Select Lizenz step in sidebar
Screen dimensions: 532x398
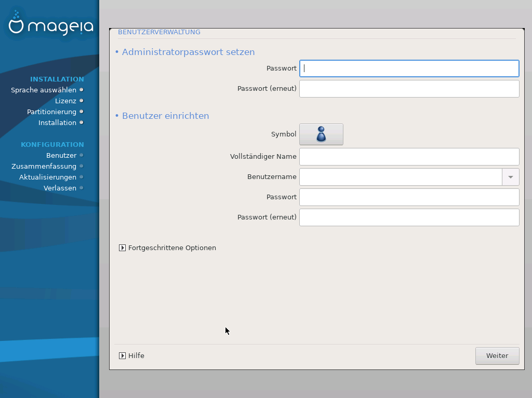pos(65,101)
